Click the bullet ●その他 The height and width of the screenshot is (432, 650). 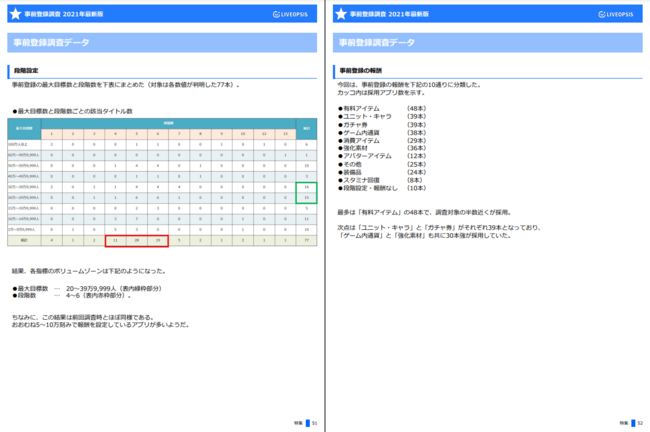(349, 164)
